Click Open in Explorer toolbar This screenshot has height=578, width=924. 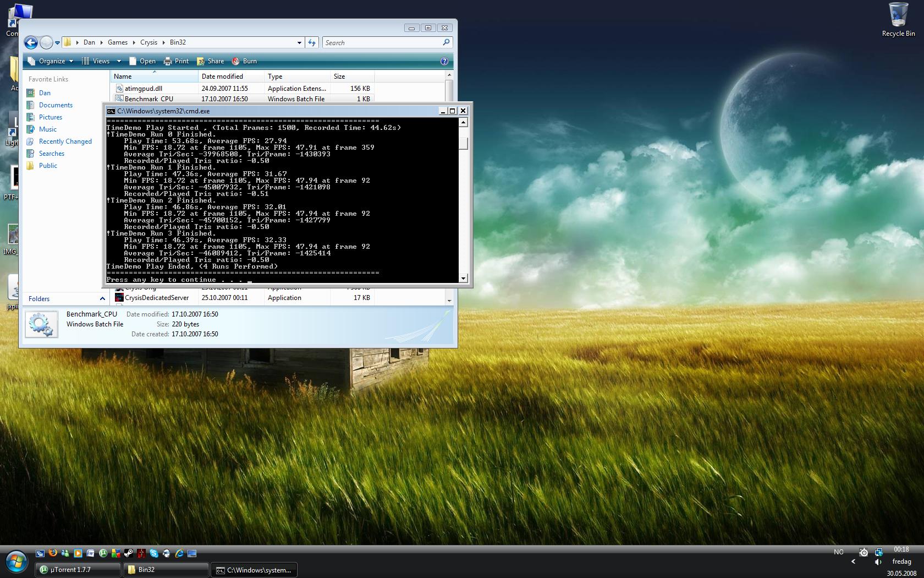[x=142, y=61]
